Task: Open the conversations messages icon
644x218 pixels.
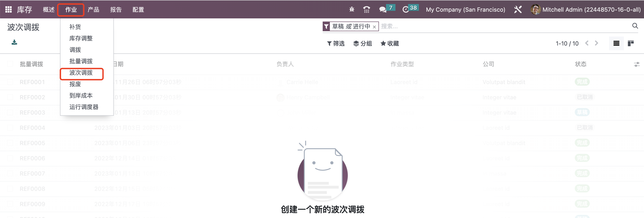Action: click(383, 9)
